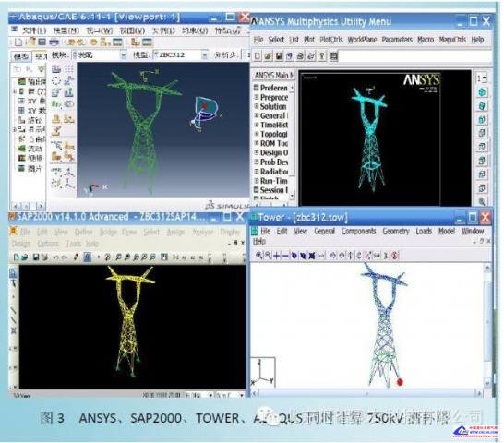Click new file icon in SAP2000 toolbar

(16, 257)
